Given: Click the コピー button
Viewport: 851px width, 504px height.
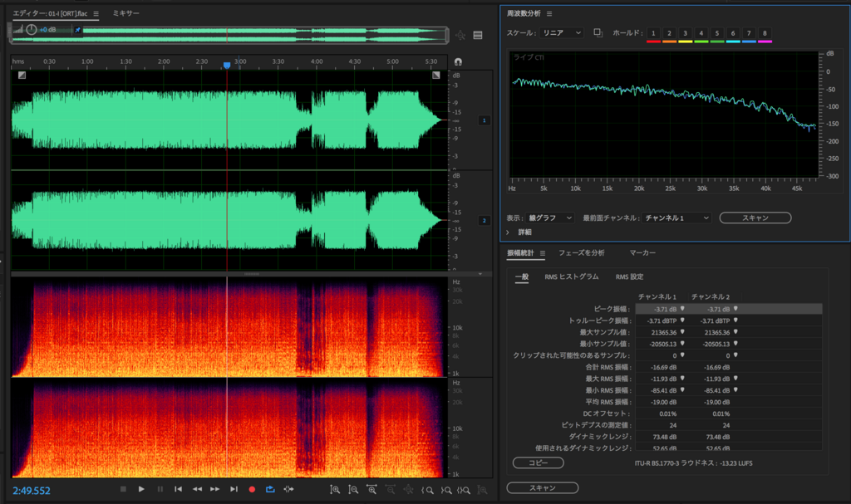Looking at the screenshot, I should coord(539,462).
